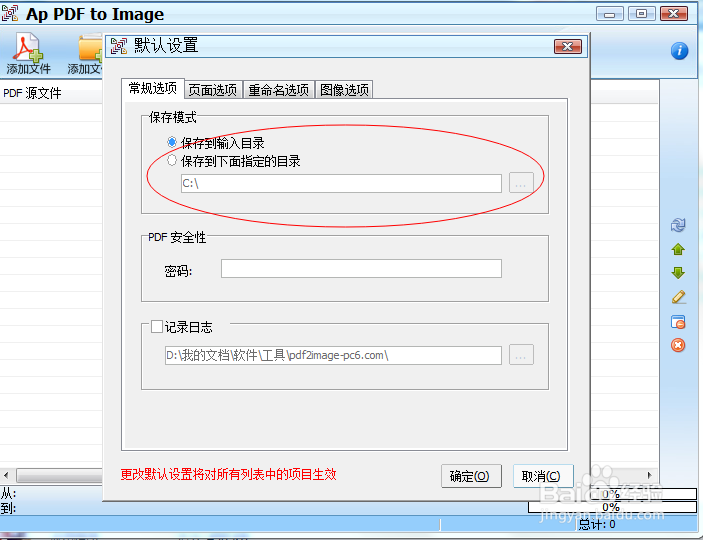Switch to the 图像选项 tab
Viewport: 703px width, 540px height.
pos(344,90)
